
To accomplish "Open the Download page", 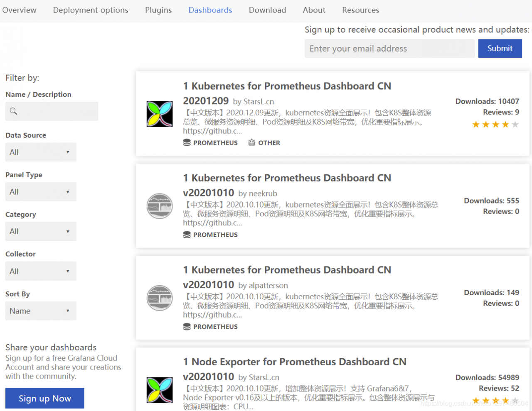I will click(x=267, y=10).
